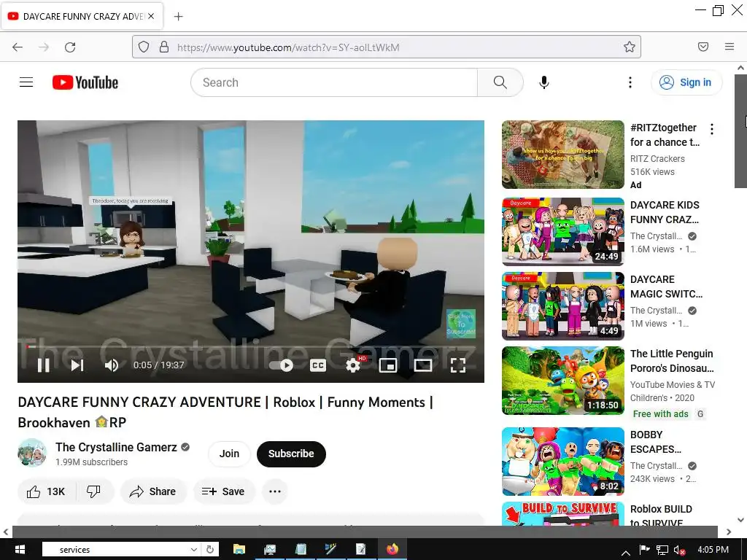This screenshot has height=560, width=747.
Task: Toggle the autoplay switch in player
Action: (x=281, y=365)
